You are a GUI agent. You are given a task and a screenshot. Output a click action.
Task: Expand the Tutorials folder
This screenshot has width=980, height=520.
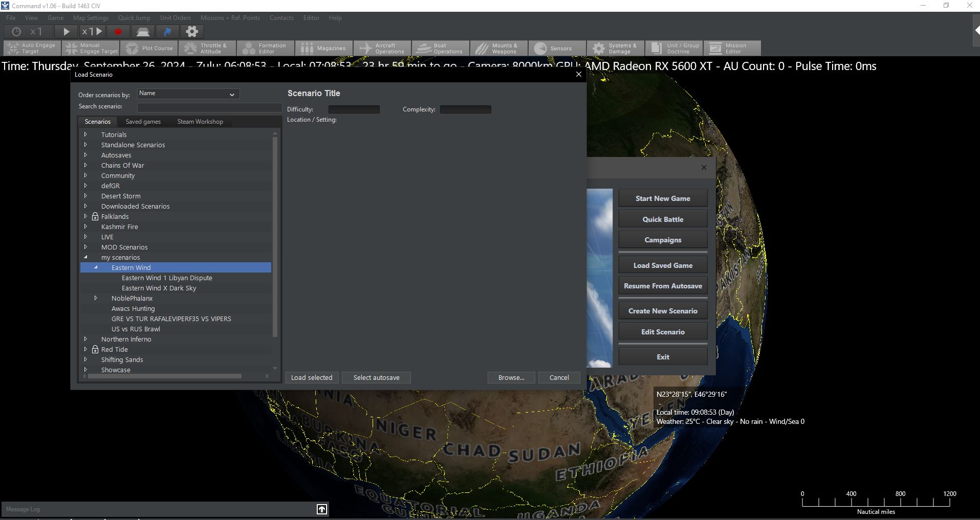coord(85,134)
